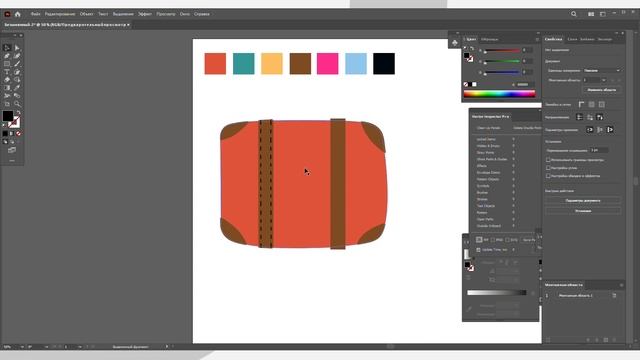This screenshot has height=360, width=640.
Task: Select the Pen tool
Action: pos(7,56)
